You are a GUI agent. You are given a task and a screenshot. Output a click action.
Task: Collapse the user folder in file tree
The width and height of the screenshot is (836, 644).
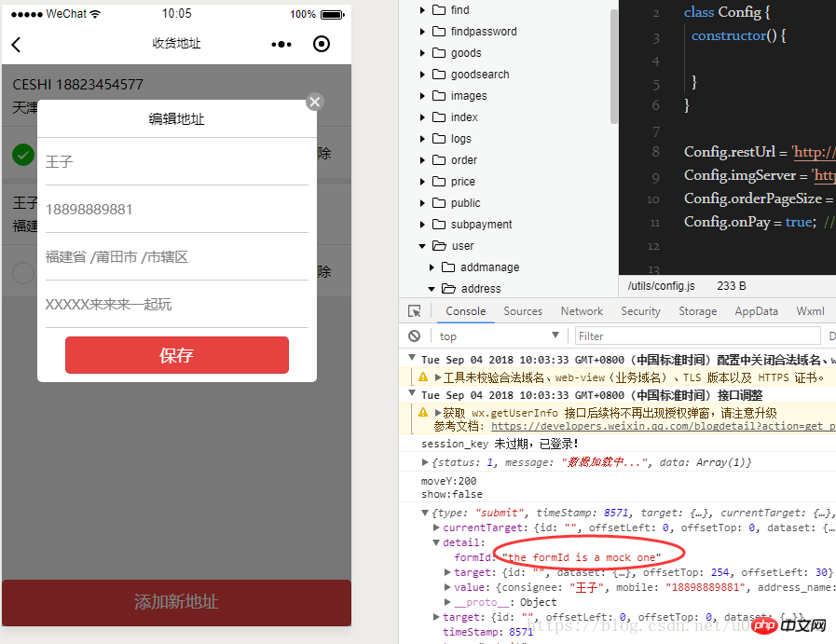click(x=422, y=245)
